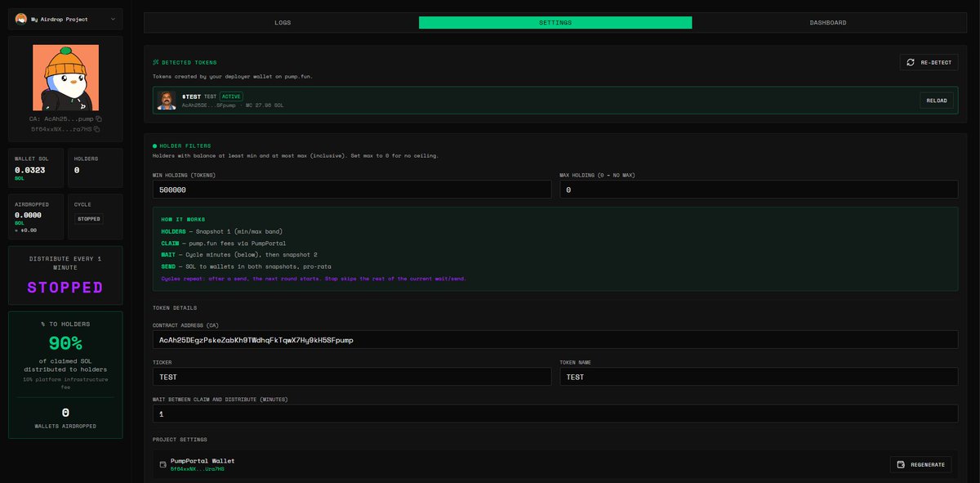Click the CLAIM step text in How It Works
Viewport: 980px width, 483px height.
171,243
